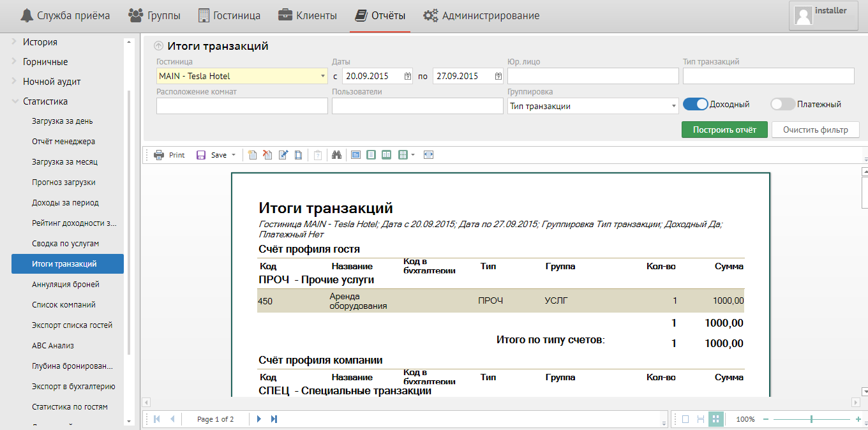Click the delete page icon with red X
The image size is (868, 430).
[x=268, y=155]
